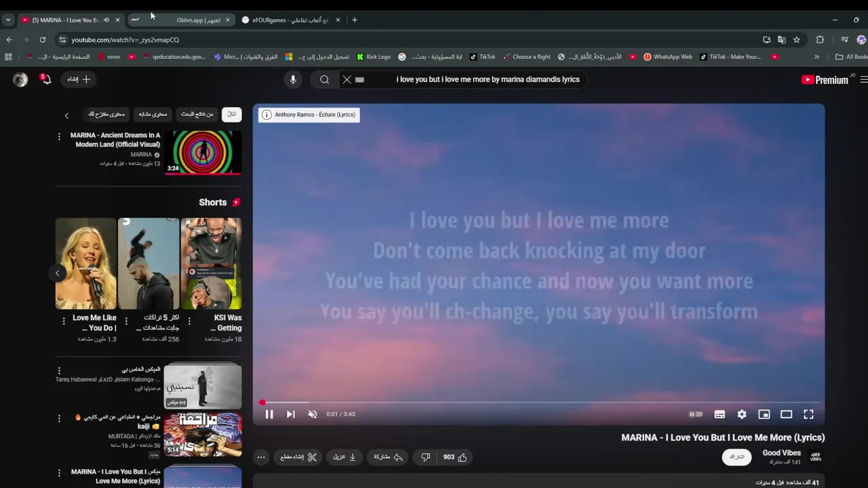Viewport: 868px width, 488px height.
Task: Toggle subtitles/closed captions button
Action: click(x=719, y=414)
